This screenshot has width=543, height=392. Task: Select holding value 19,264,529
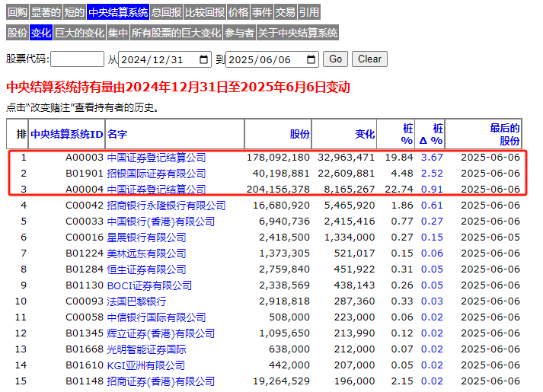281,381
